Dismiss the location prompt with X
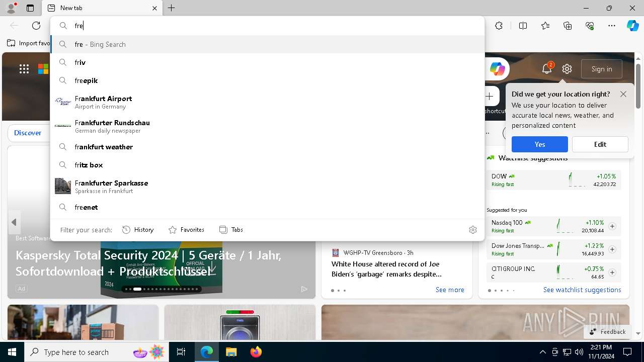644x362 pixels. 623,94
